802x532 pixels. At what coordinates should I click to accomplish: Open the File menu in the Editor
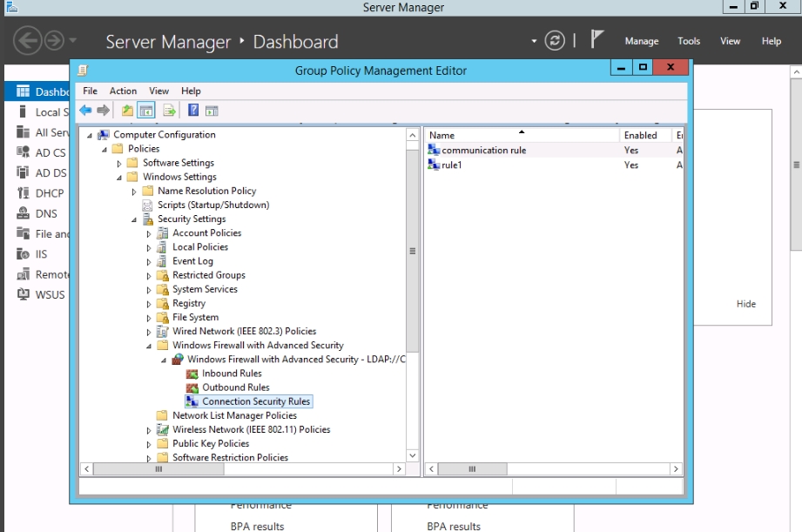coord(90,91)
